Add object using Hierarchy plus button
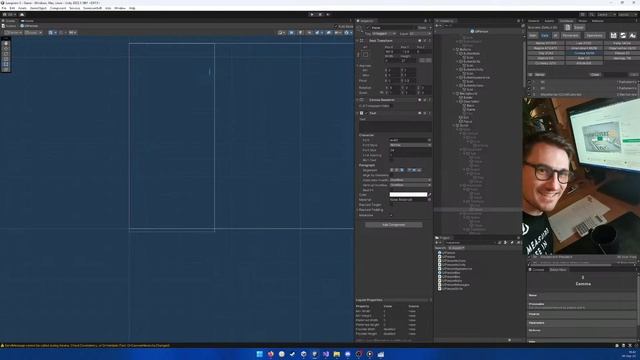The width and height of the screenshot is (640, 360). pyautogui.click(x=437, y=26)
